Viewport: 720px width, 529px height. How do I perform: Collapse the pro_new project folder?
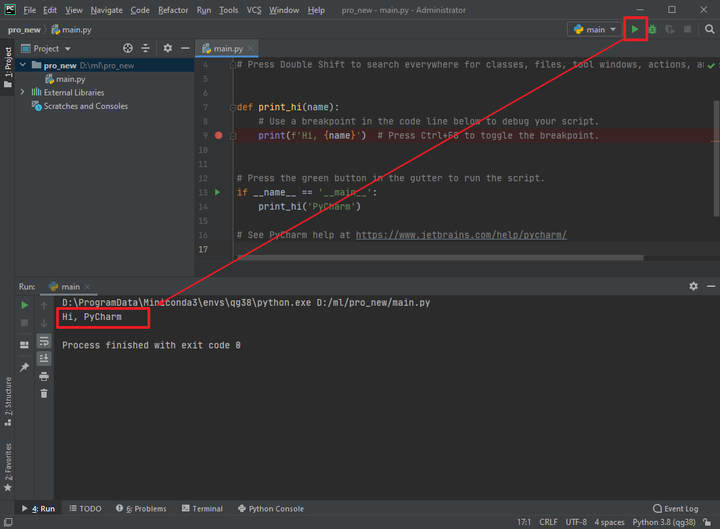tap(24, 65)
